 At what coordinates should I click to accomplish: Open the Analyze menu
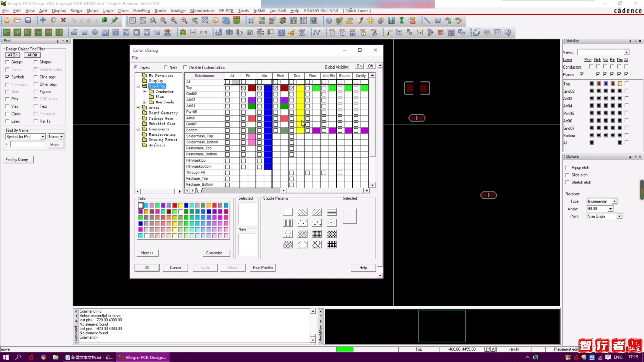pos(178,11)
